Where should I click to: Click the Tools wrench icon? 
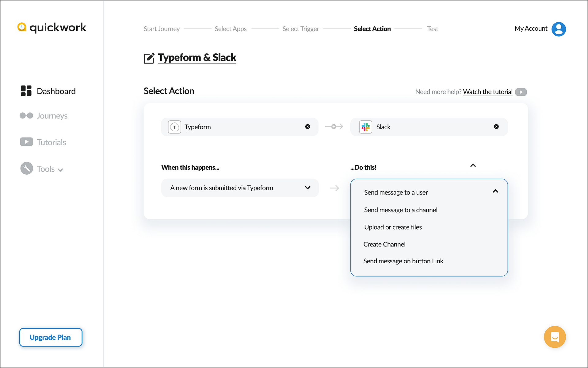point(27,168)
